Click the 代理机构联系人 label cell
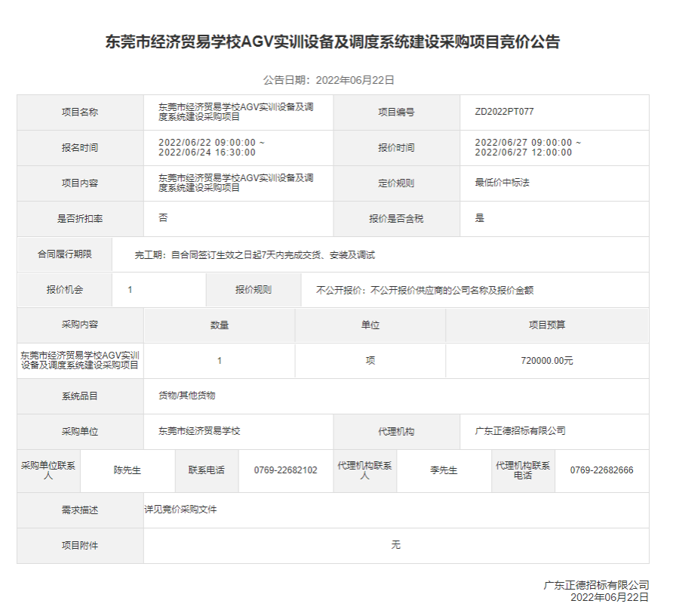The image size is (676, 616). 364,470
